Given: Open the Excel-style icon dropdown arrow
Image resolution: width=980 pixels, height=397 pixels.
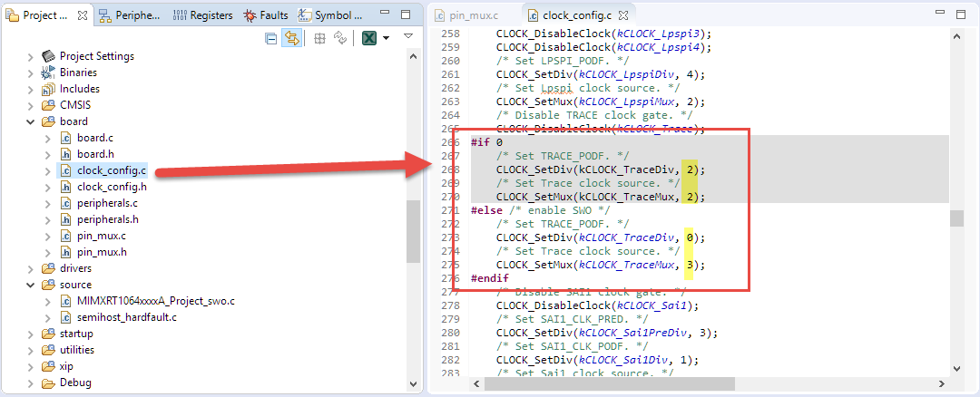Looking at the screenshot, I should (x=387, y=38).
